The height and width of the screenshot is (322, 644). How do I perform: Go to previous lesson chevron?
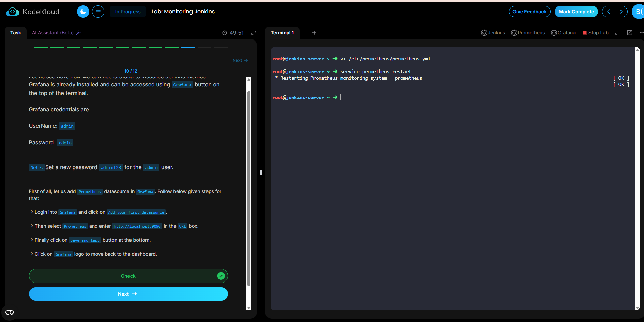click(609, 12)
